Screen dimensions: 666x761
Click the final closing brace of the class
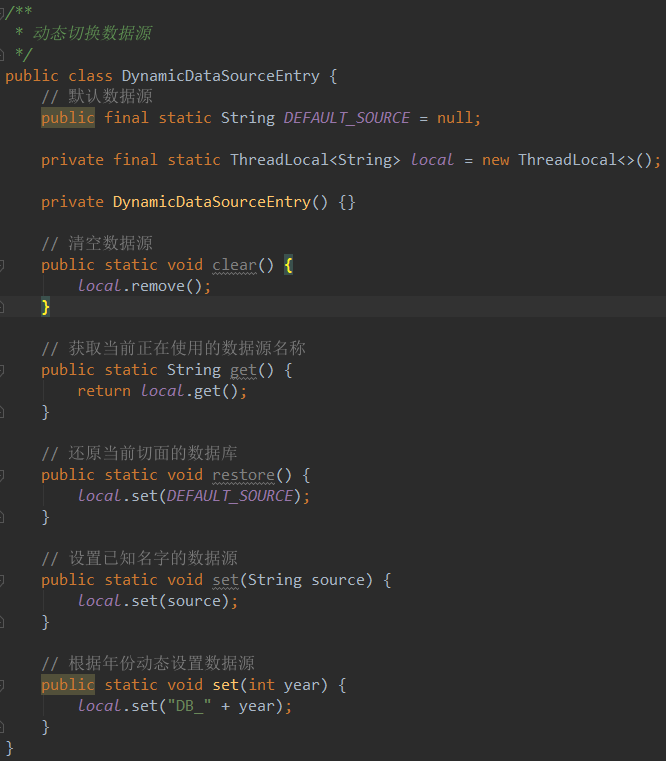9,748
